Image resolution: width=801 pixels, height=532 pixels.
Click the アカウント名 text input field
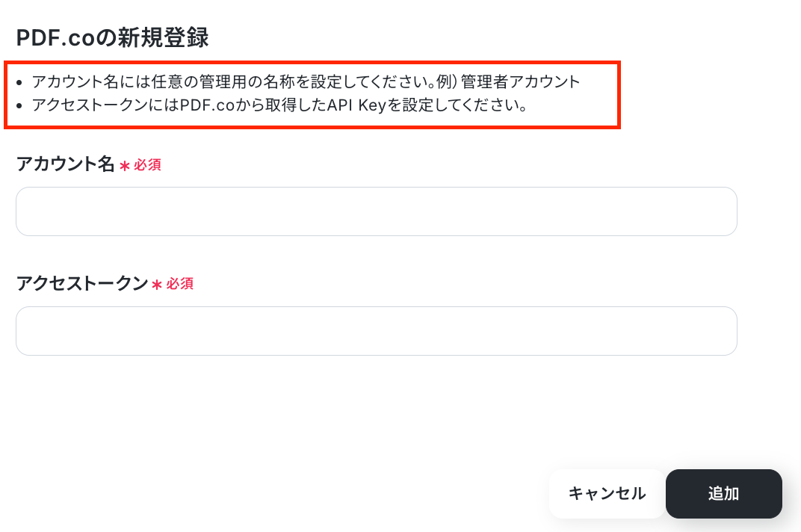pos(376,211)
